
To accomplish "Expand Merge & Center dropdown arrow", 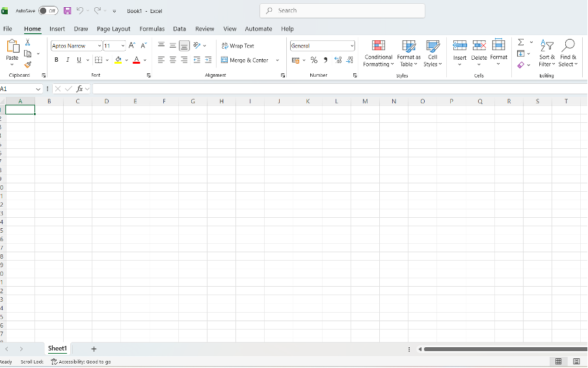I will (x=278, y=60).
